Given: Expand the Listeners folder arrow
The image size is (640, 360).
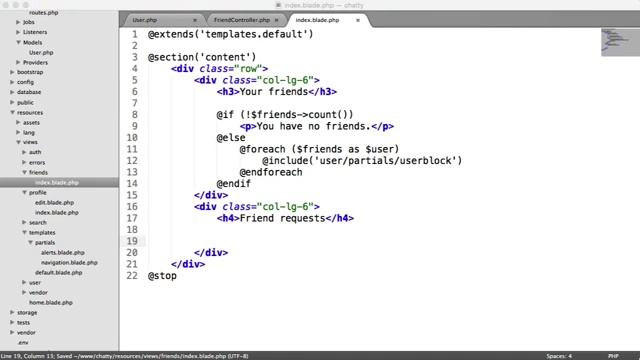Looking at the screenshot, I should point(18,32).
